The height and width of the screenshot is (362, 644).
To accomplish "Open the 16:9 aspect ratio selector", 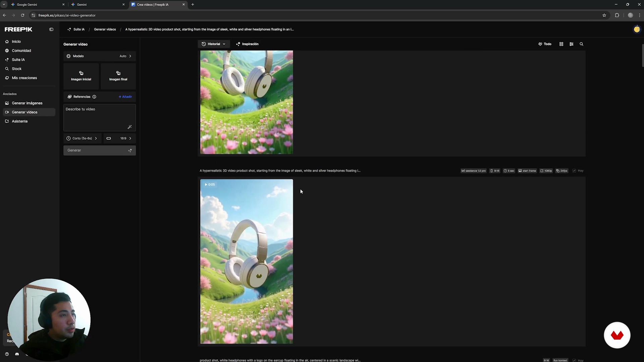I will (x=119, y=138).
